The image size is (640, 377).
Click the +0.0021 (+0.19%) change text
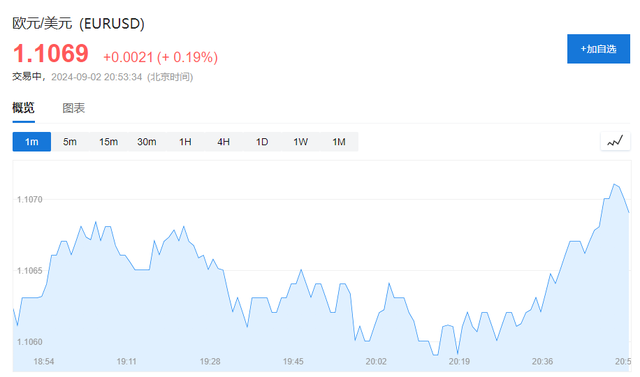pos(160,57)
